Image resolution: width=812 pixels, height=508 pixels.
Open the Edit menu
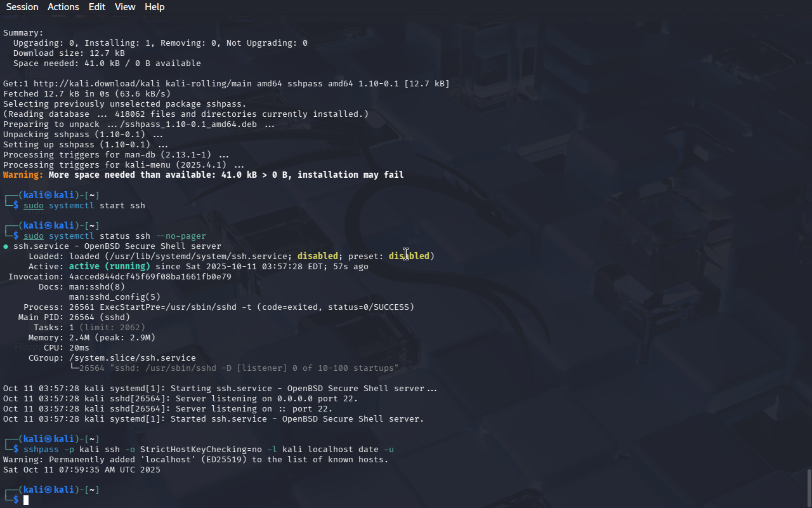click(x=97, y=7)
